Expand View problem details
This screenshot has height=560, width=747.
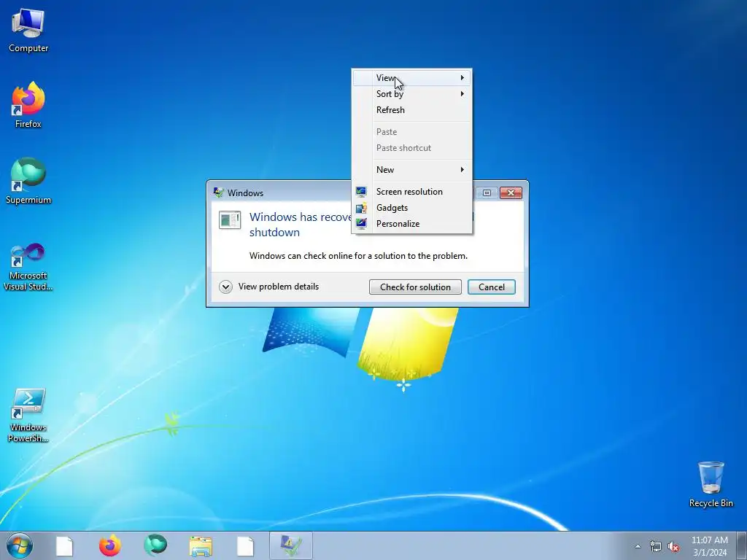point(269,287)
